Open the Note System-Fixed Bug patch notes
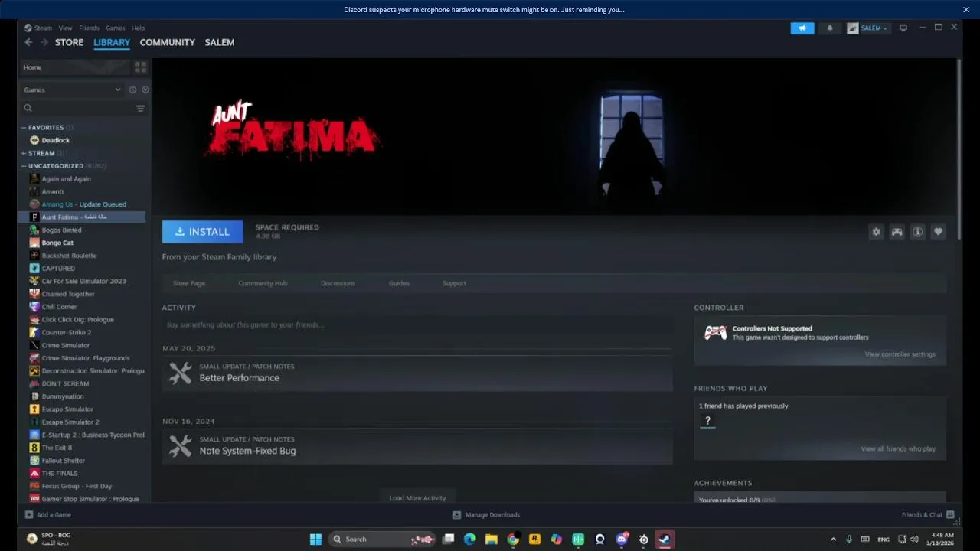This screenshot has width=980, height=551. point(417,445)
